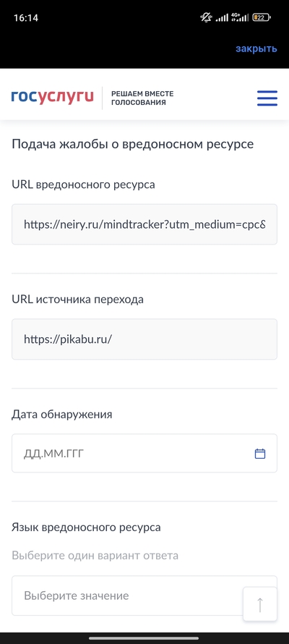Tap the home gesture bar at bottom
The height and width of the screenshot is (644, 289).
[x=144, y=638]
